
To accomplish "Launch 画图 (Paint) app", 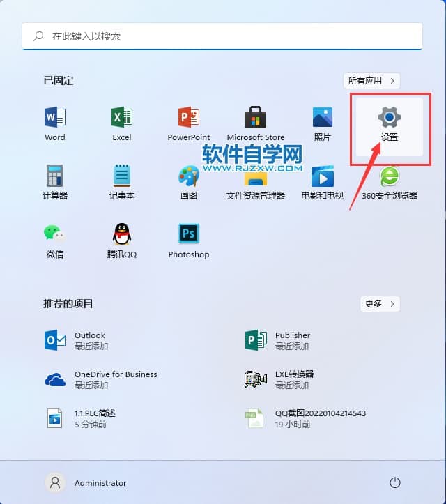I will pyautogui.click(x=189, y=176).
